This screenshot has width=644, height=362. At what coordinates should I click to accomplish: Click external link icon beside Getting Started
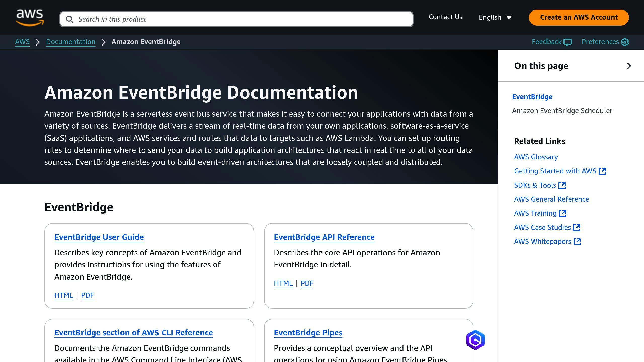point(602,171)
